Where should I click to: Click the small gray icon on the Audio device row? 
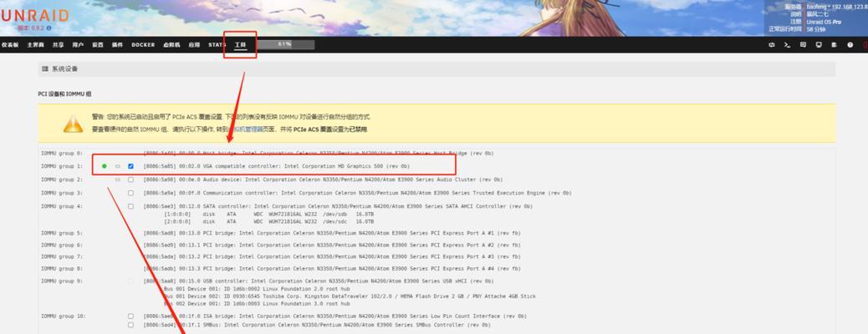point(117,180)
